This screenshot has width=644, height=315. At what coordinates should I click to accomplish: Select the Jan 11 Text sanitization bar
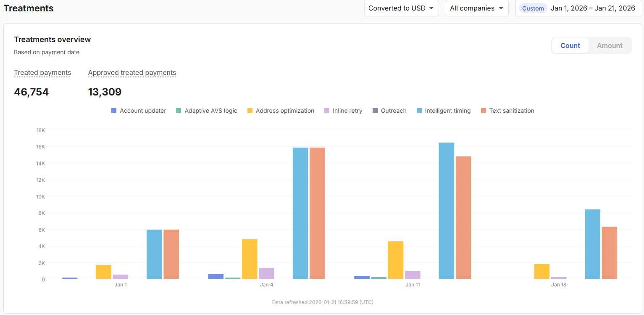pyautogui.click(x=463, y=217)
